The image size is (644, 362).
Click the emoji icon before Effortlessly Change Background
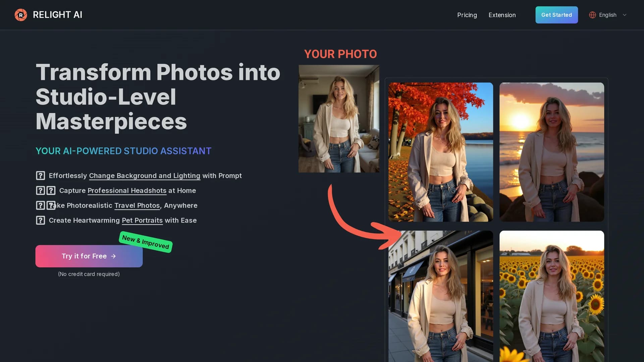[x=41, y=176]
